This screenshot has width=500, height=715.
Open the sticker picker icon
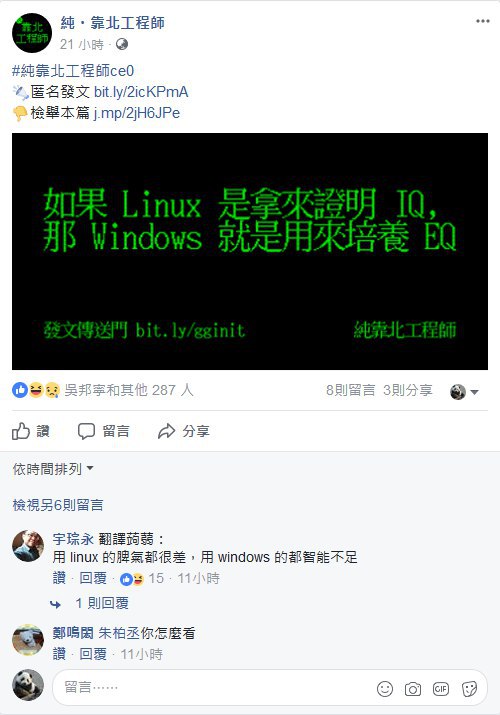pyautogui.click(x=469, y=689)
